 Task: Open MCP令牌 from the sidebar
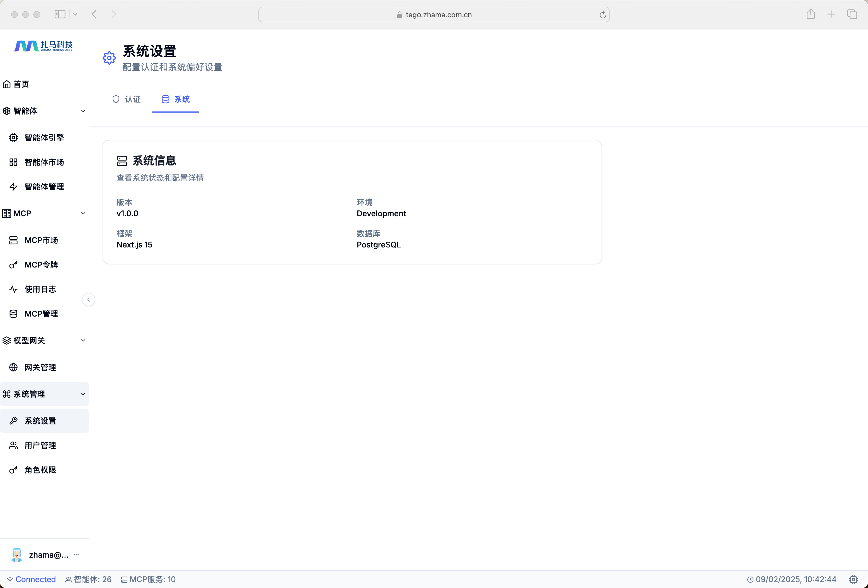coord(41,265)
